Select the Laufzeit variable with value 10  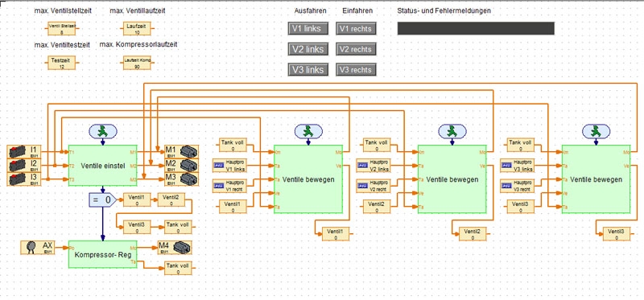tap(137, 29)
